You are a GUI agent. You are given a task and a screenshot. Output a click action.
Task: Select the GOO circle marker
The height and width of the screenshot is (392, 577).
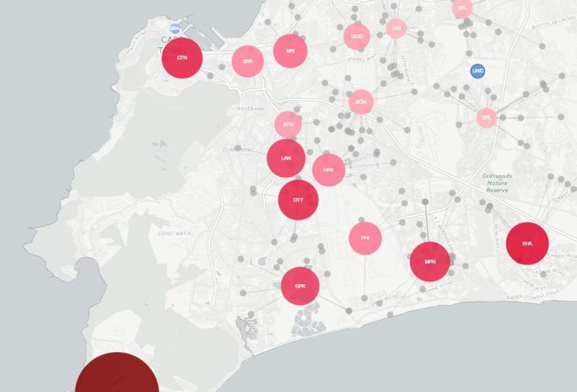[356, 37]
